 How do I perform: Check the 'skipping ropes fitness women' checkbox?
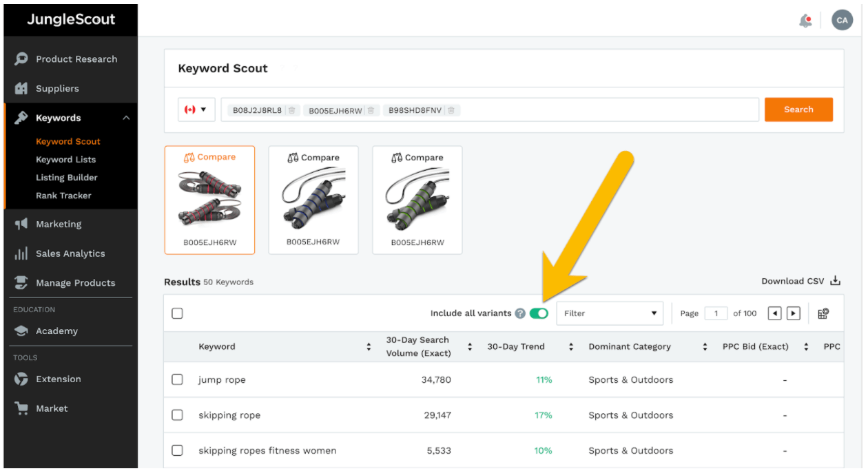click(x=177, y=450)
